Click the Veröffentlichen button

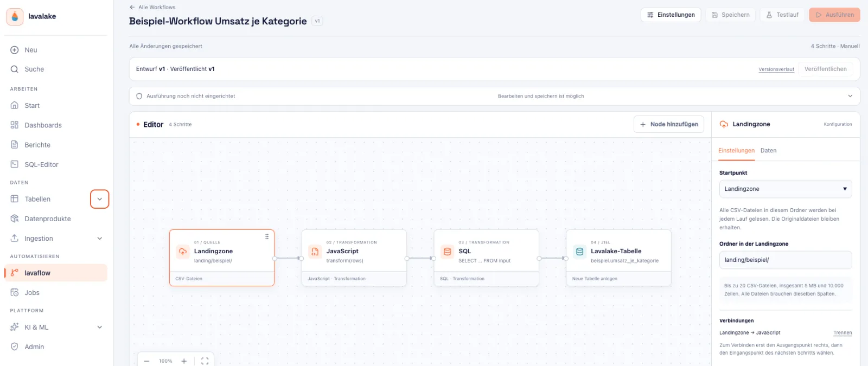click(x=826, y=69)
